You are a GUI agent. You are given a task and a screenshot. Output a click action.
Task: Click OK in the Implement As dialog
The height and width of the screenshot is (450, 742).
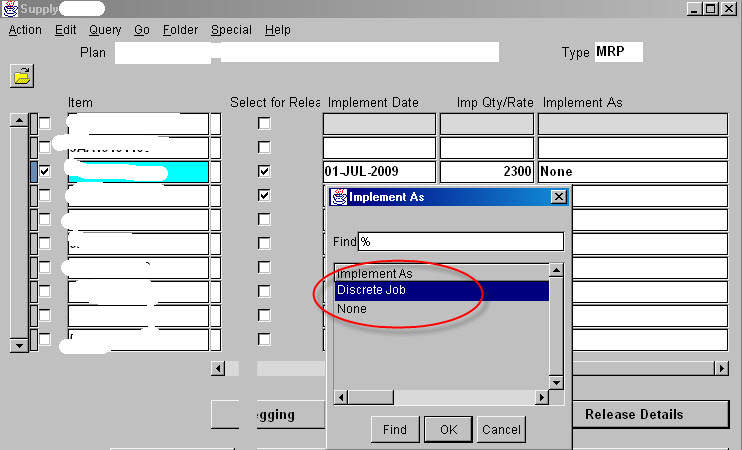pos(449,429)
